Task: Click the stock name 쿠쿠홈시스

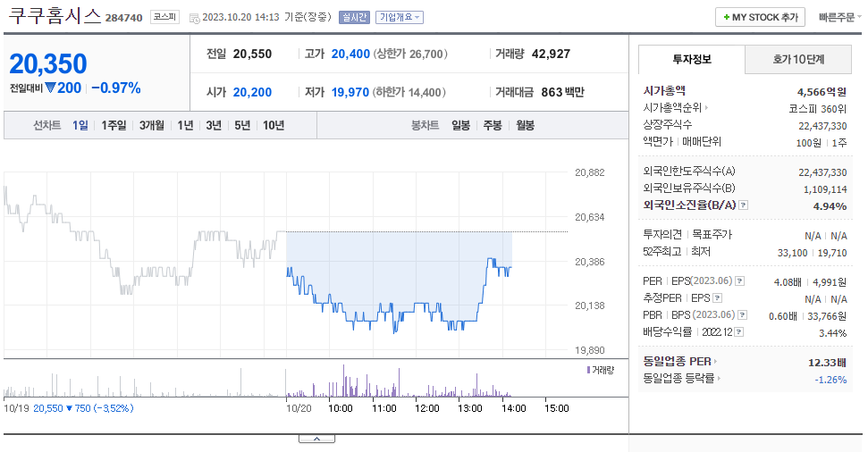Action: point(55,15)
